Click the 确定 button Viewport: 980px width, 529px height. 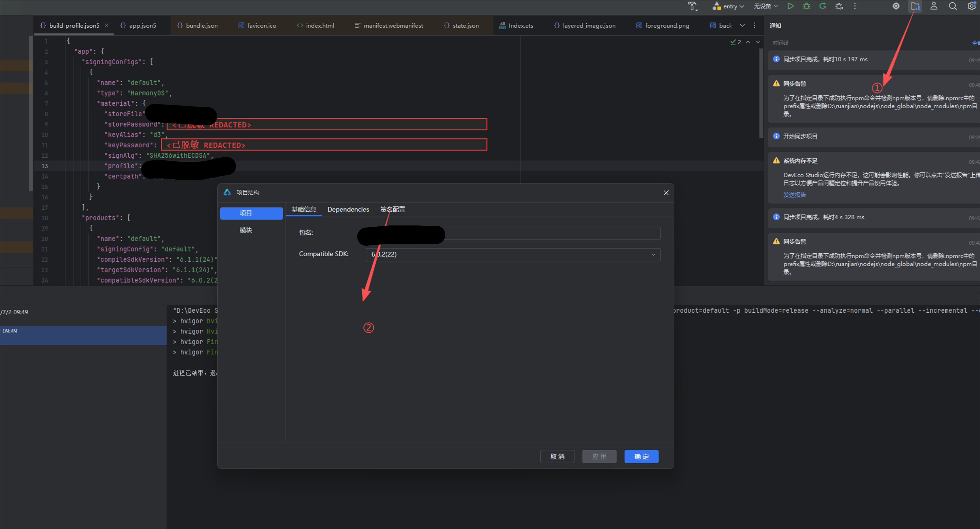point(641,456)
